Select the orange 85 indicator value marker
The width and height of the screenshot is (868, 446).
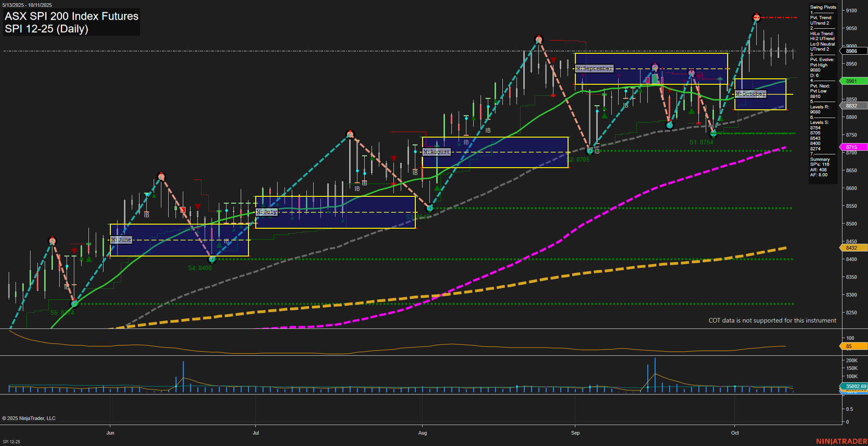pos(852,346)
